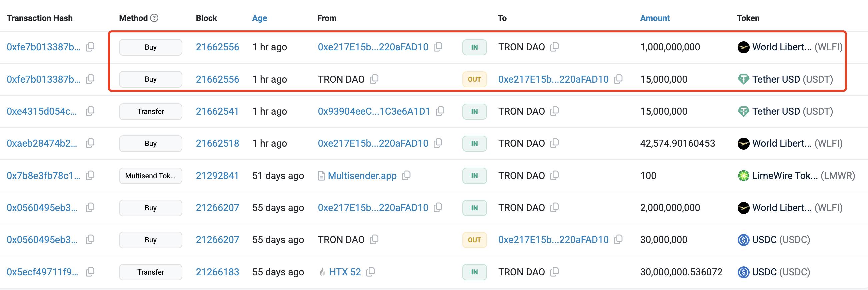The width and height of the screenshot is (868, 290).
Task: Copy TRON DAO address in block 21662541 row
Action: tap(555, 111)
